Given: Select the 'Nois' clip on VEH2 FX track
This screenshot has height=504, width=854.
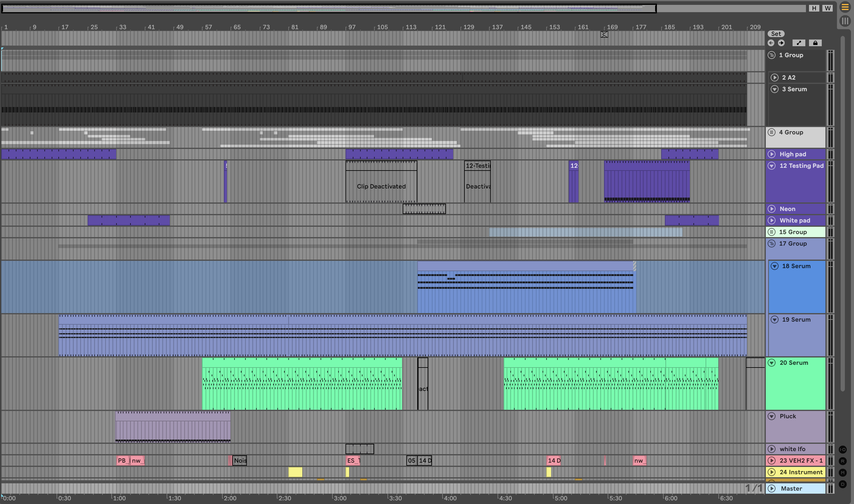Looking at the screenshot, I should coord(239,461).
